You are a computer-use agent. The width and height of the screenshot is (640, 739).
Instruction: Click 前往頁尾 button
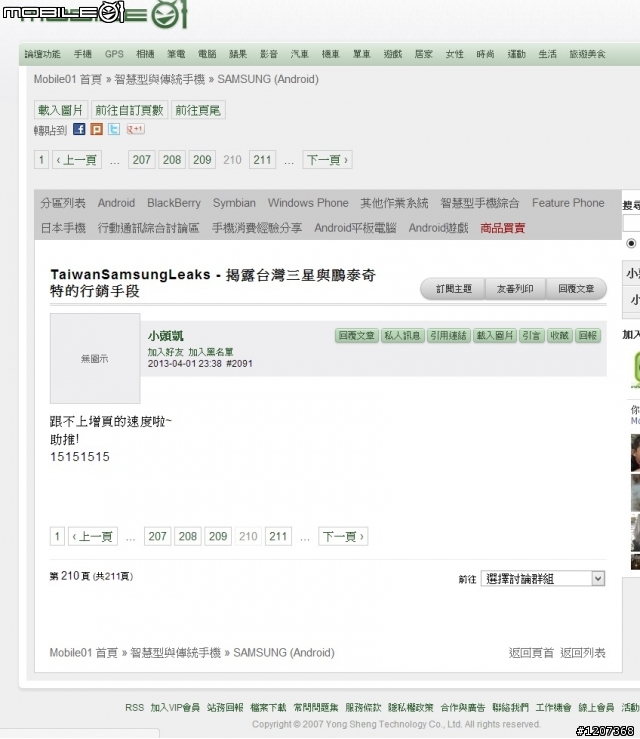click(x=198, y=110)
